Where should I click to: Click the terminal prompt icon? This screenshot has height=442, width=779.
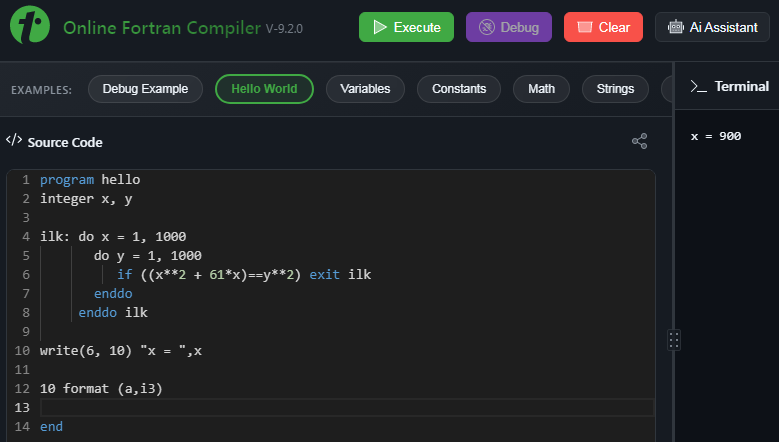tap(698, 86)
